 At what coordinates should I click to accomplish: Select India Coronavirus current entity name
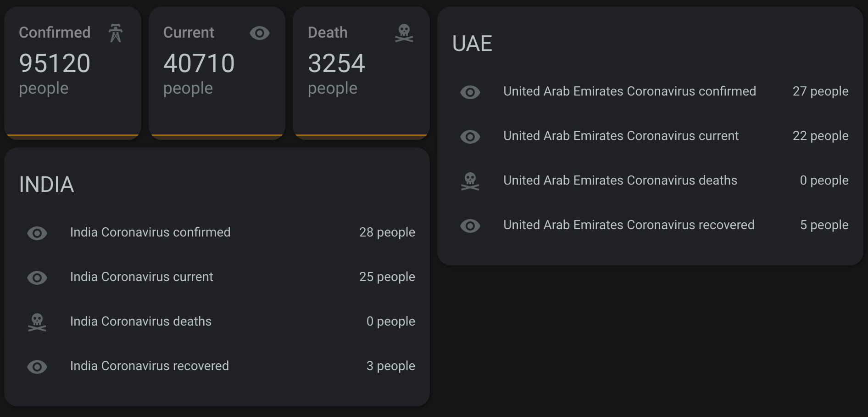point(141,277)
